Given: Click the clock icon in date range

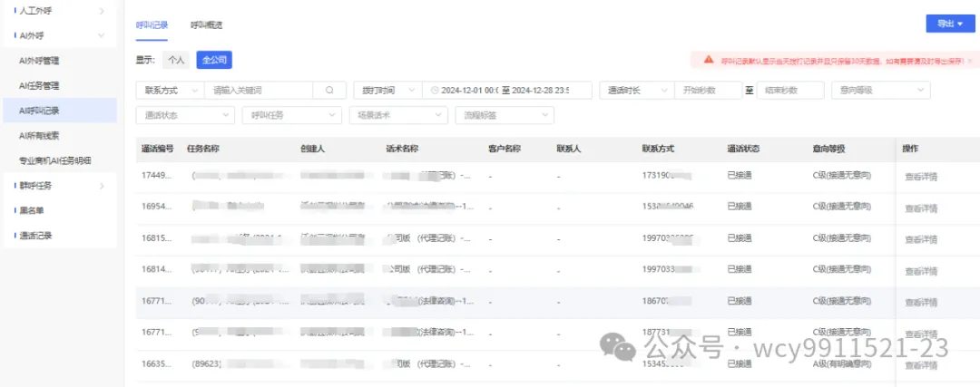Looking at the screenshot, I should (x=435, y=91).
